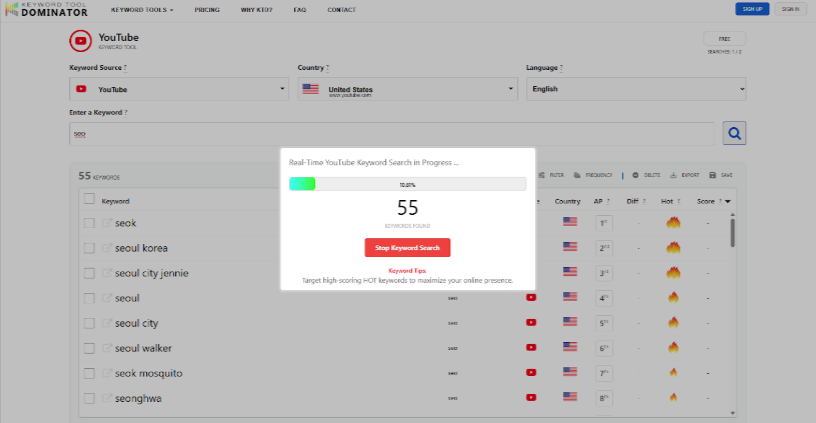Click the 1st AP rank badge
This screenshot has width=816, height=423.
604,223
